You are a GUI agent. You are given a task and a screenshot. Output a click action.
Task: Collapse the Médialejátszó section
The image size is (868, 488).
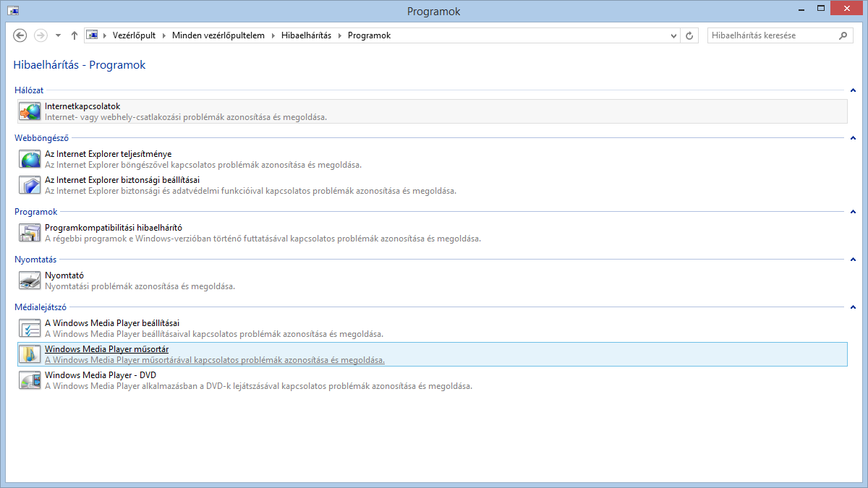854,307
